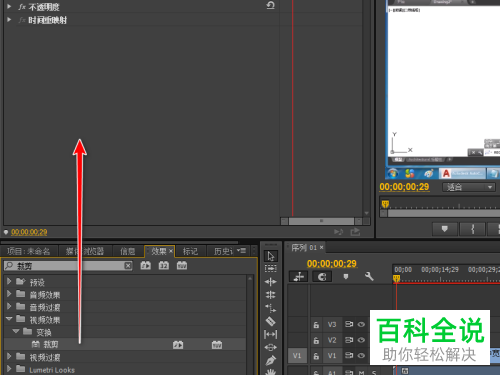Toggle lock on track V1
The width and height of the screenshot is (500, 375).
316,356
